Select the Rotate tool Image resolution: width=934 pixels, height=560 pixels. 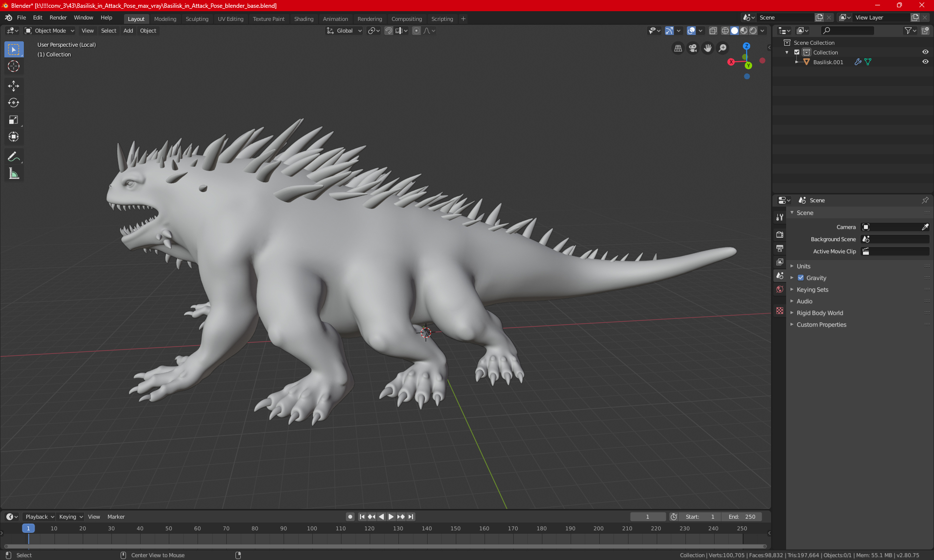click(14, 103)
